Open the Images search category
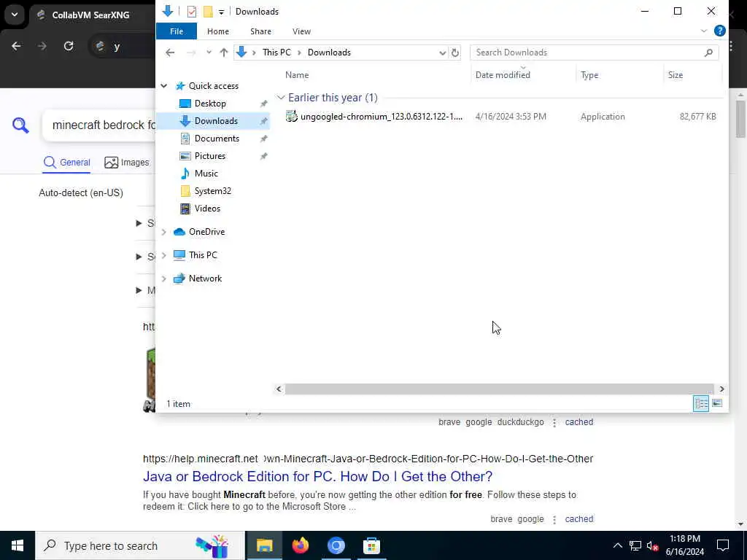The width and height of the screenshot is (747, 560). tap(127, 163)
